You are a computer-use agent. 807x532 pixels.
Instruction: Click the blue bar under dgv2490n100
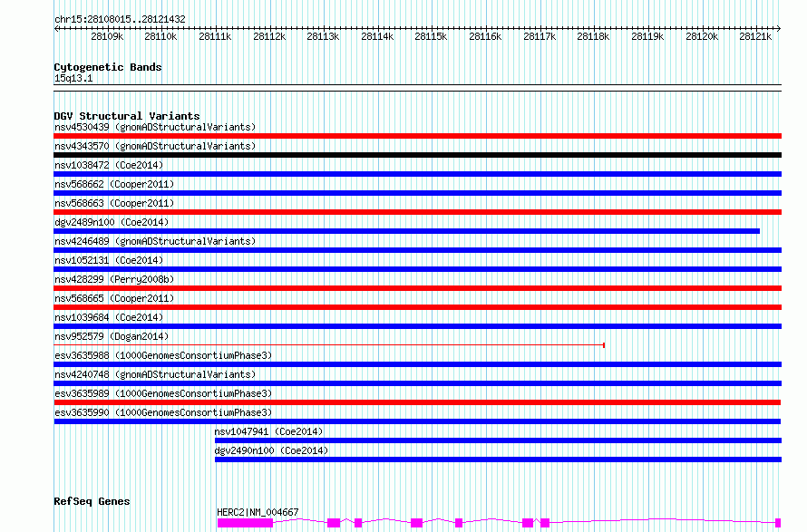[x=498, y=459]
